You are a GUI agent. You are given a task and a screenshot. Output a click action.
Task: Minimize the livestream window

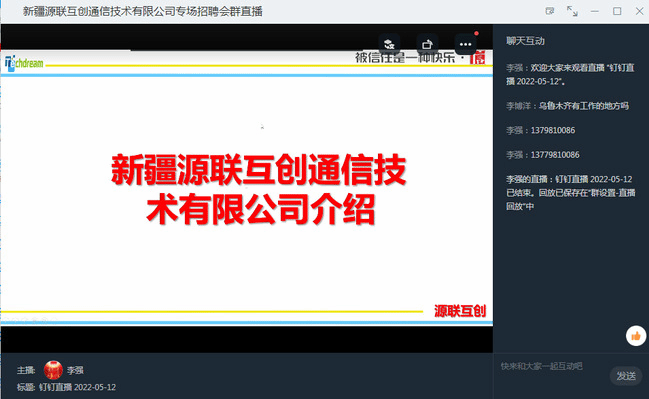(x=595, y=11)
